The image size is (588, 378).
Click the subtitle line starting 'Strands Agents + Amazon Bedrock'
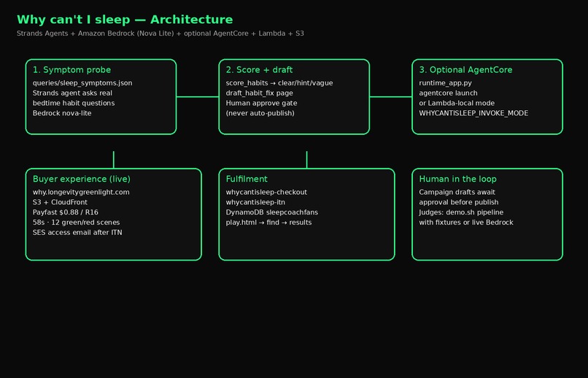160,34
